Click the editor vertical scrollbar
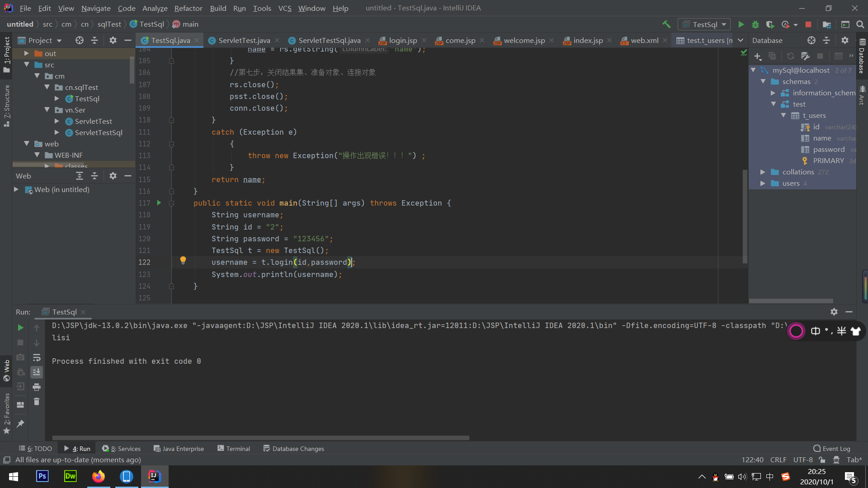The height and width of the screenshot is (488, 868). [745, 216]
